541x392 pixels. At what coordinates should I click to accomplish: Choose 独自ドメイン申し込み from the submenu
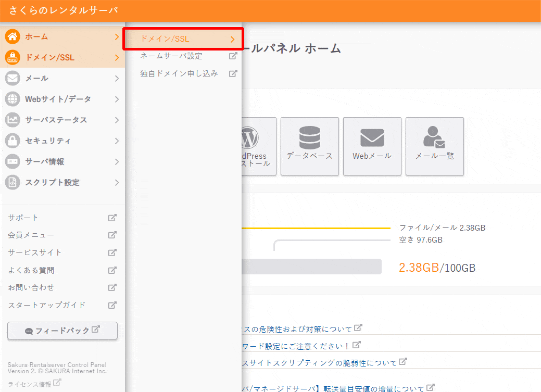(x=179, y=73)
